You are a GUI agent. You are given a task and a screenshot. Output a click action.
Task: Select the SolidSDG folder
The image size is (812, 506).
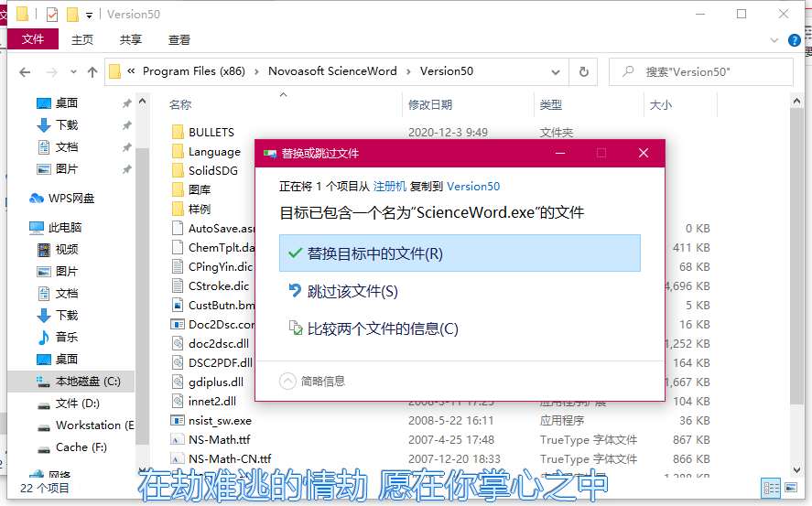[212, 171]
